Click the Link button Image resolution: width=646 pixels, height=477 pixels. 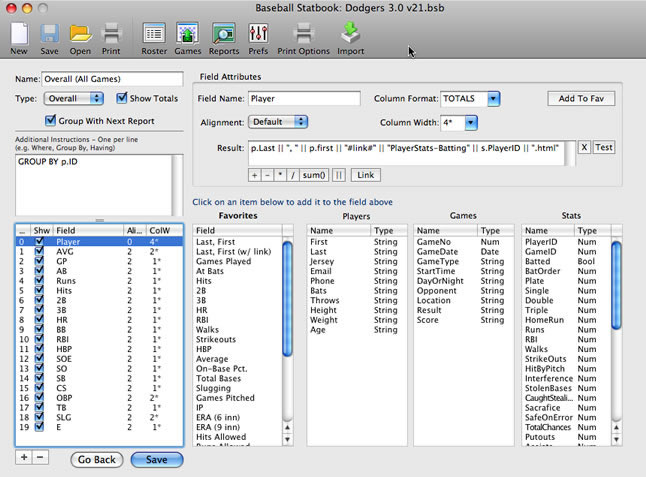coord(365,175)
